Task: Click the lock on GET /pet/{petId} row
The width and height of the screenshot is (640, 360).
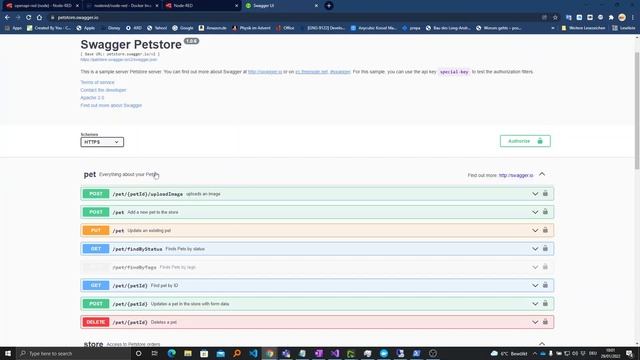Action: coord(545,285)
